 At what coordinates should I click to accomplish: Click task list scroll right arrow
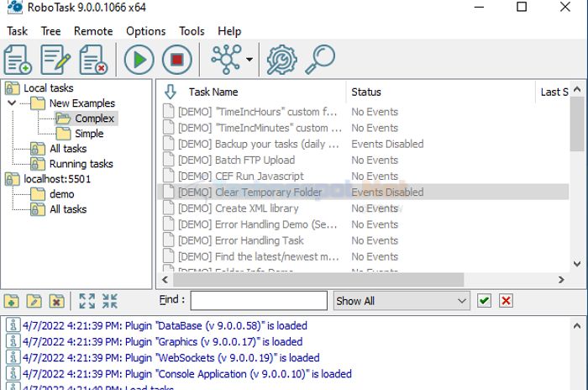pos(561,280)
